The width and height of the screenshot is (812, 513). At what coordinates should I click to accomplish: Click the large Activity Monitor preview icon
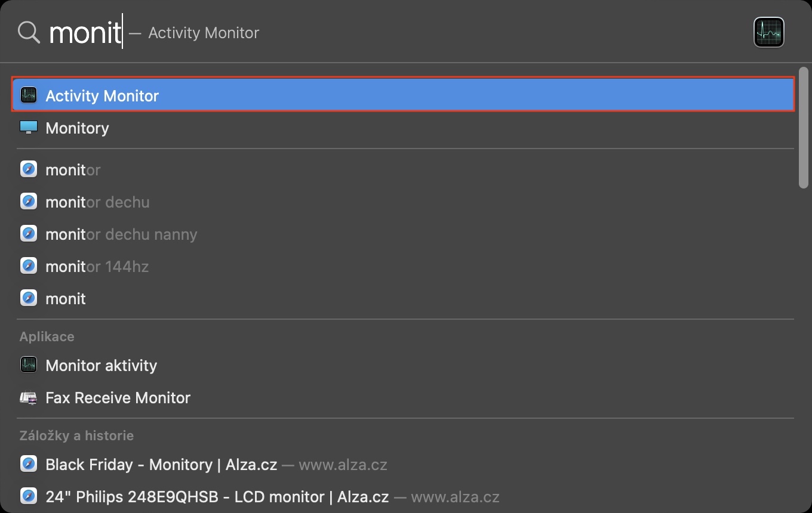point(768,32)
